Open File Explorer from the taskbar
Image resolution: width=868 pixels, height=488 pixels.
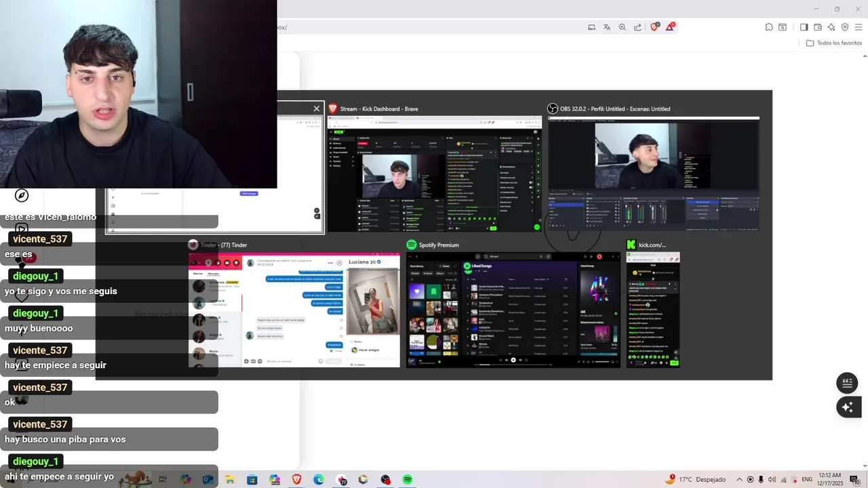point(230,480)
